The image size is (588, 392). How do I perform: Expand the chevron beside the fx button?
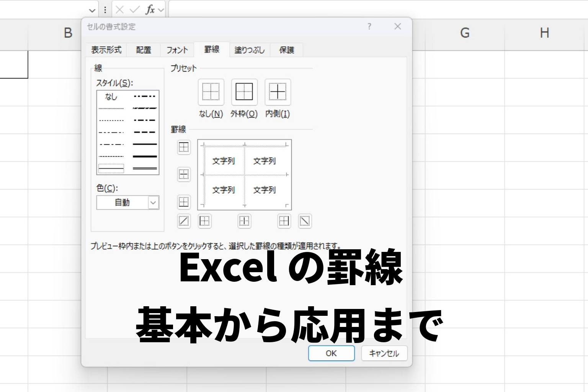[x=161, y=10]
